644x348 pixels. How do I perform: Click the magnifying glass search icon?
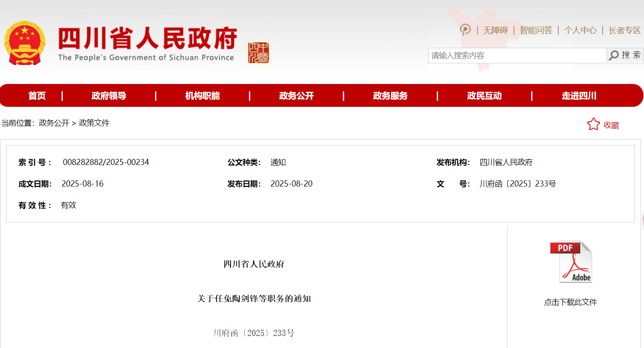point(614,55)
